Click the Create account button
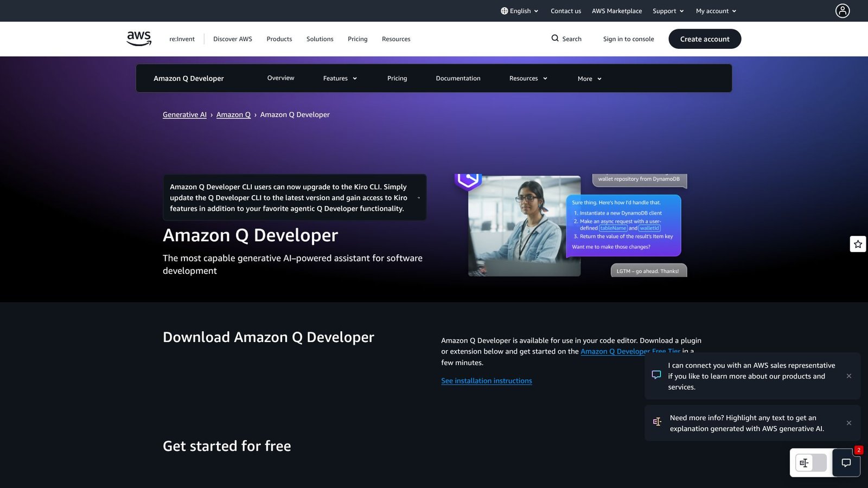The image size is (868, 488). pyautogui.click(x=705, y=38)
